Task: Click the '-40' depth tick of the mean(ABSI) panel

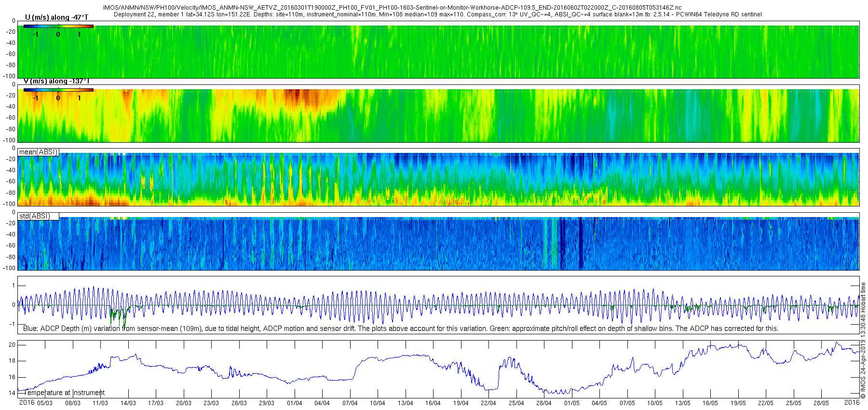Action: [x=11, y=170]
